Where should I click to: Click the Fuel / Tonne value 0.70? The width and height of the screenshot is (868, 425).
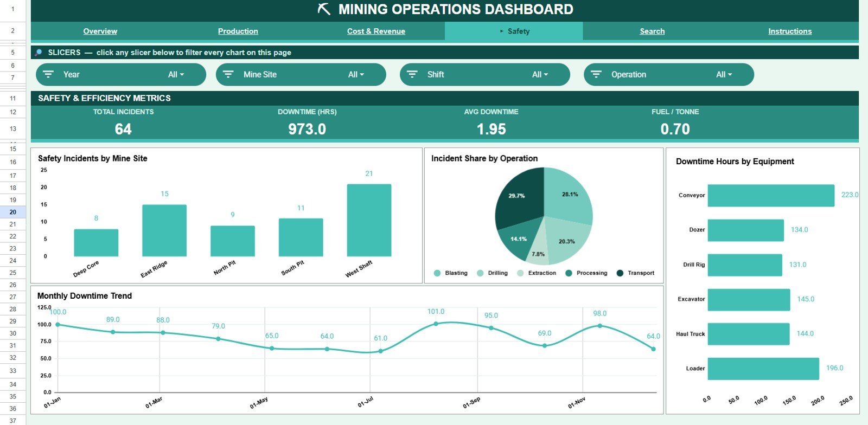pyautogui.click(x=675, y=129)
